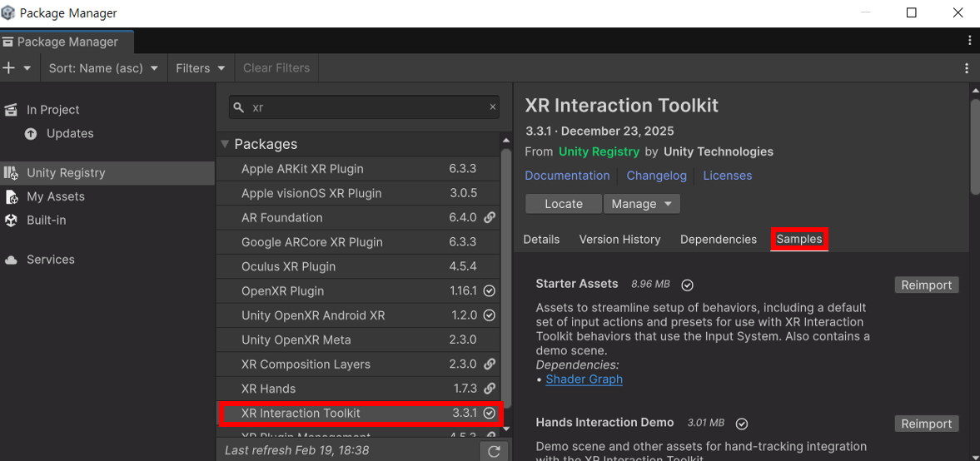This screenshot has width=980, height=461.
Task: Open the Shader Graph dependency link
Action: [585, 379]
